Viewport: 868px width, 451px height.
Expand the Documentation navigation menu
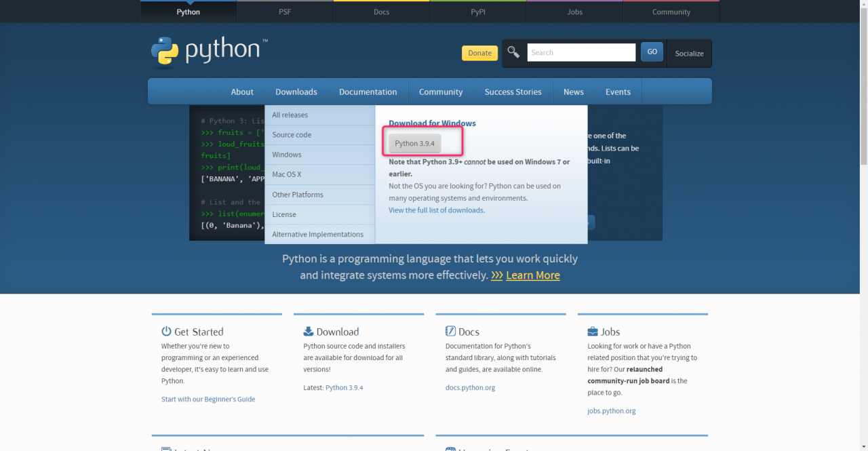tap(368, 92)
